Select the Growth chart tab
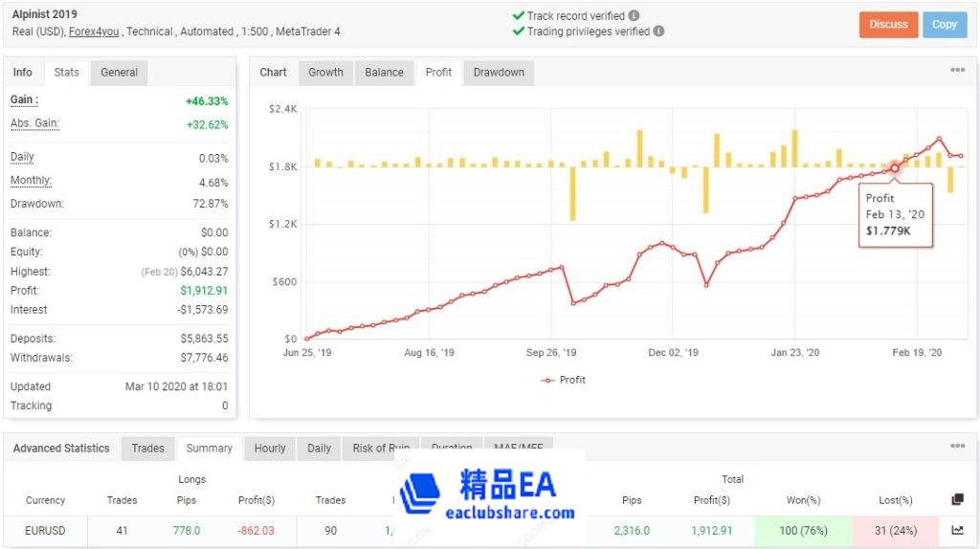This screenshot has height=549, width=980. point(325,73)
